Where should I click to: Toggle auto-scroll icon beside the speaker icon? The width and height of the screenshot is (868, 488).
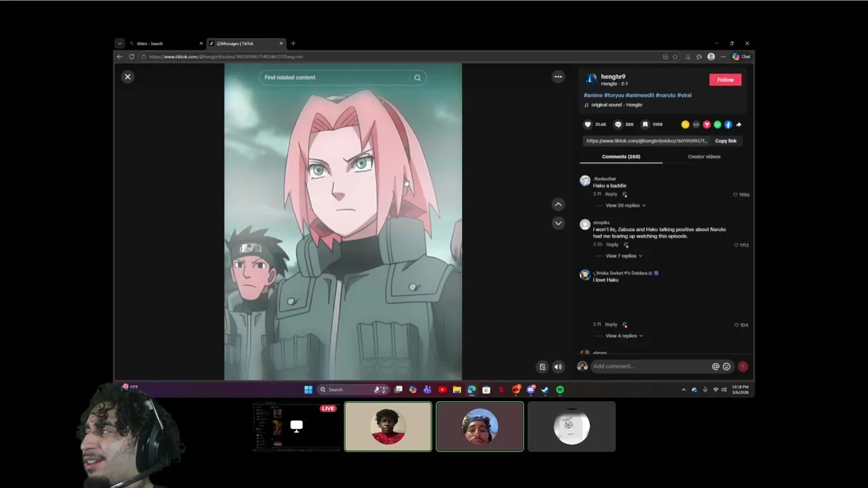[x=542, y=367]
